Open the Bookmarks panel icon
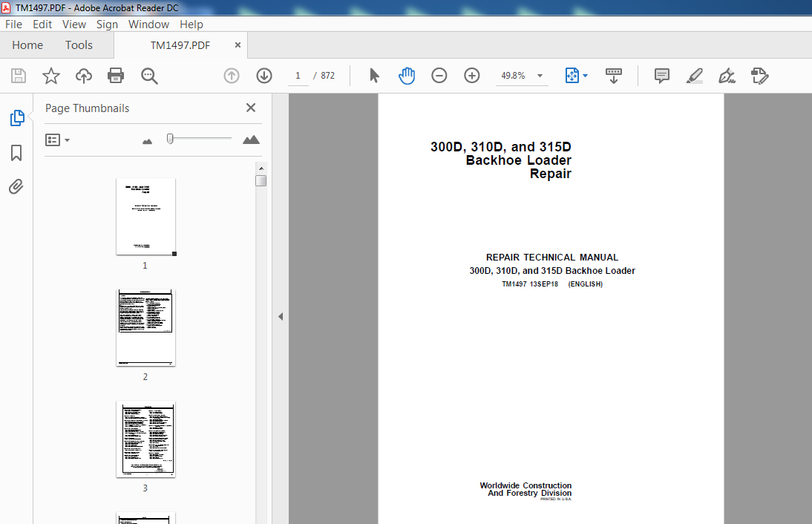 pos(16,153)
